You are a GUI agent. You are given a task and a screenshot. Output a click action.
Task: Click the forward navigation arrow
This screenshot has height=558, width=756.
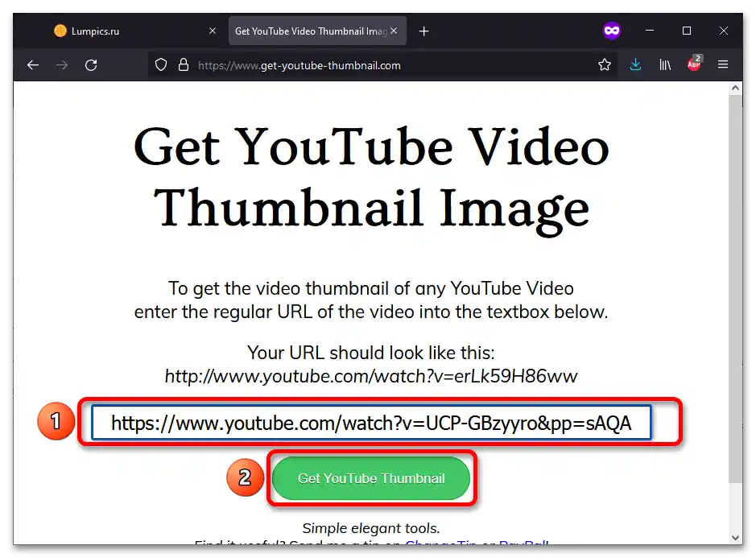point(62,65)
